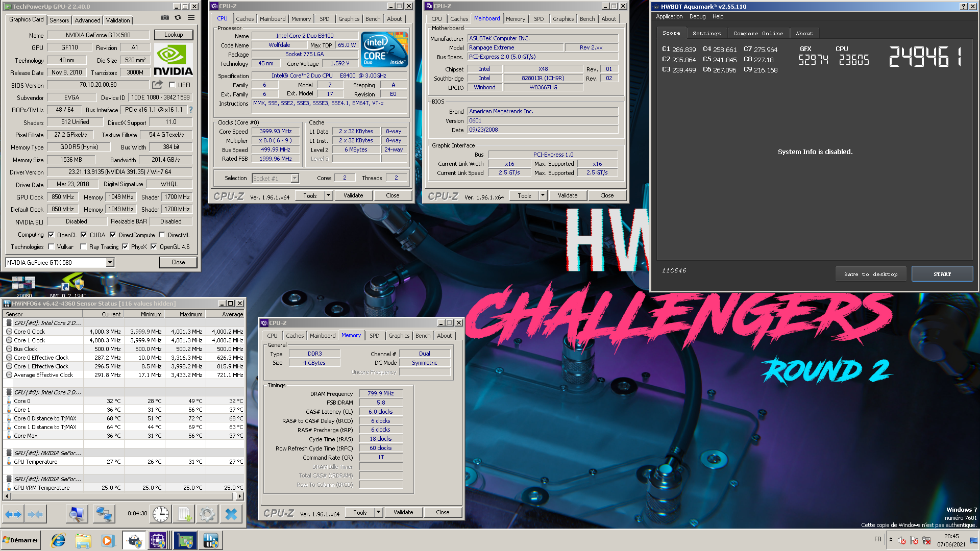The height and width of the screenshot is (551, 980).
Task: Click the HWiNFO networked computers icon
Action: [x=104, y=514]
